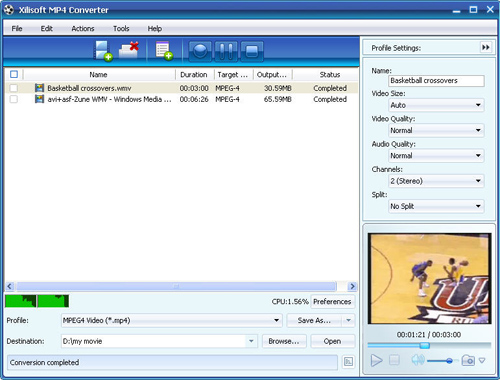The image size is (500, 380).
Task: Check the Basketball crossovers.wmv checkbox
Action: [x=14, y=88]
